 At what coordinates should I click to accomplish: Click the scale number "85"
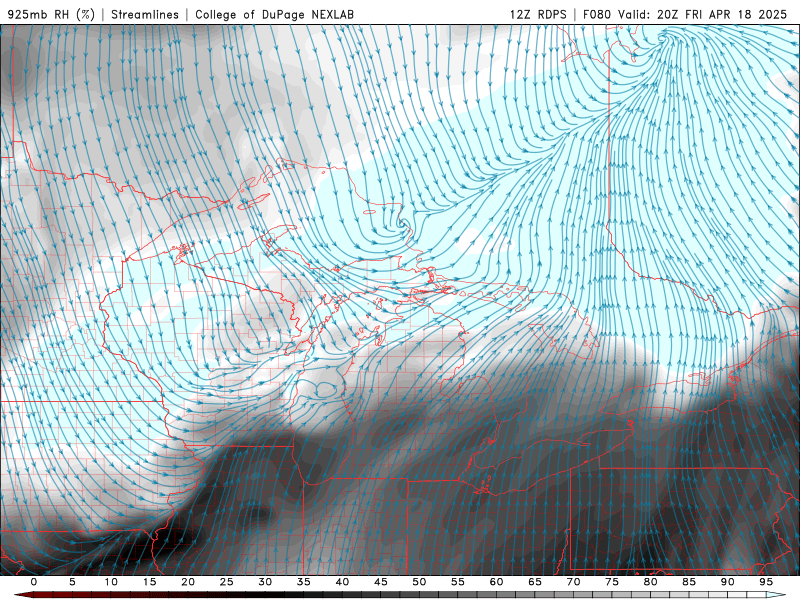pyautogui.click(x=689, y=582)
